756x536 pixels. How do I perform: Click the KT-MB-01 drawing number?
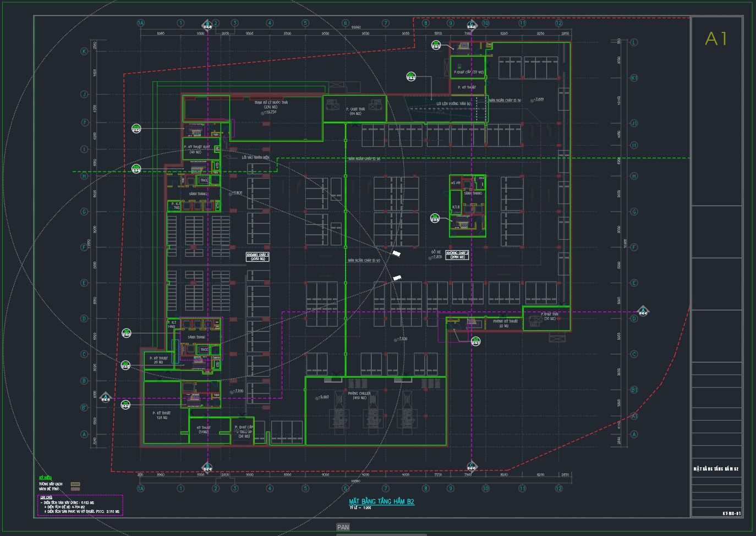(x=732, y=513)
